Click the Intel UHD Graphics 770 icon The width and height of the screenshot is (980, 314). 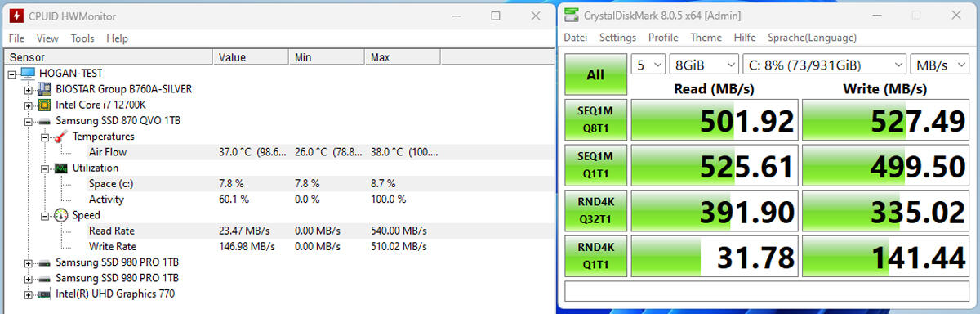click(44, 294)
